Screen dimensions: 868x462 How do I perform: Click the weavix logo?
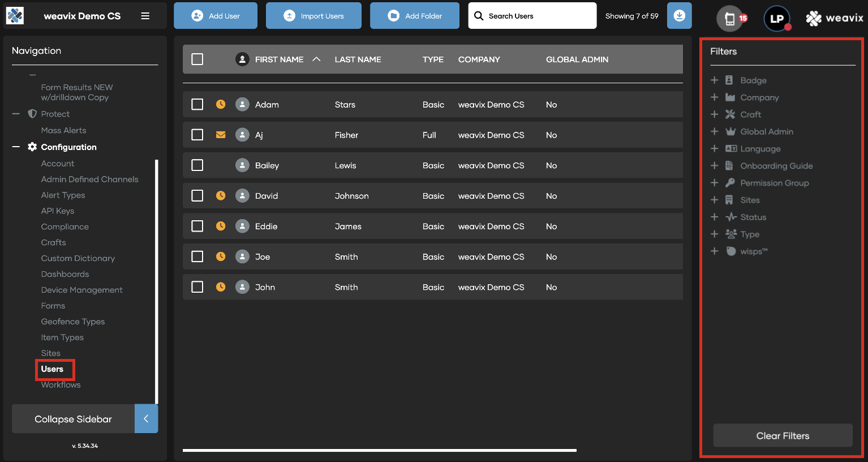[834, 18]
